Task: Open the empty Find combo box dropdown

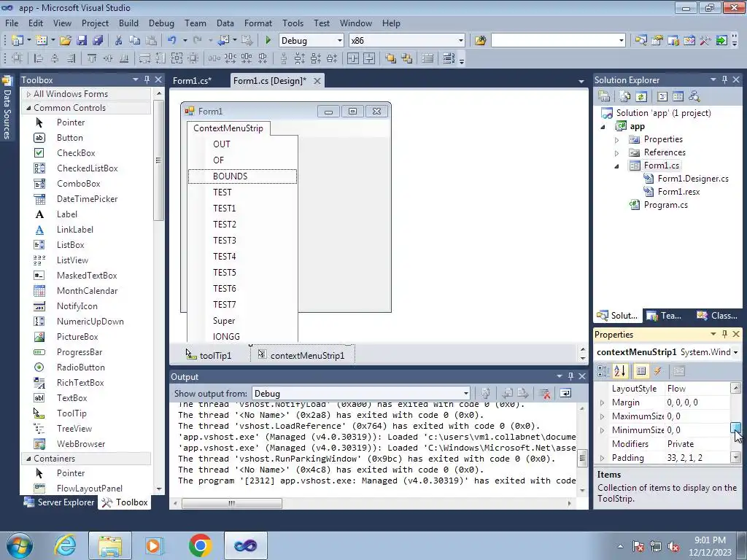Action: click(x=622, y=41)
